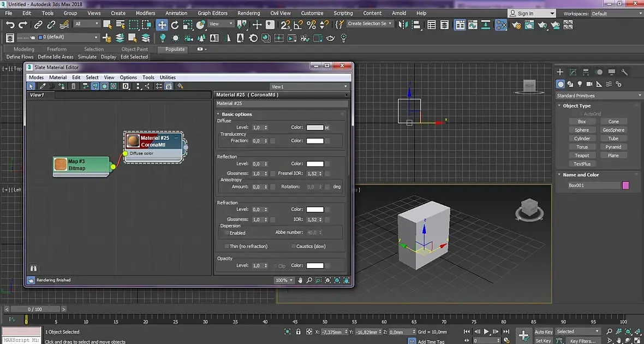Open the Rendering menu
Screen dimensions: 644x344
tap(248, 13)
